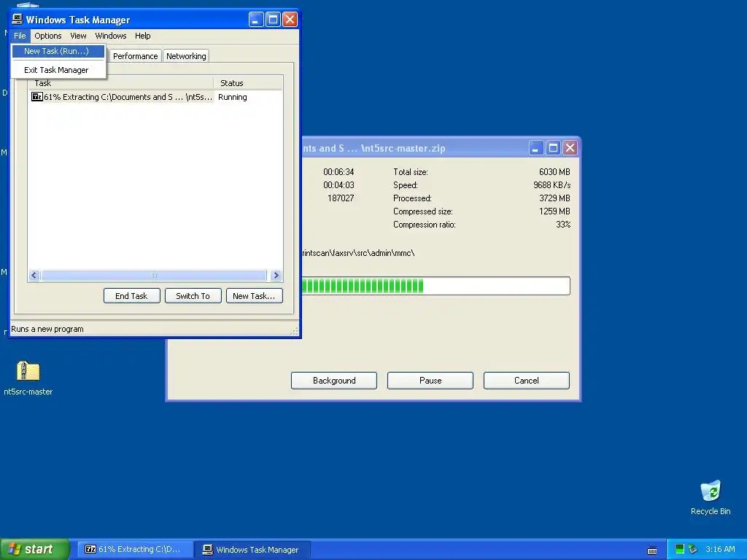The height and width of the screenshot is (560, 747).
Task: Click Windows Task Manager taskbar button
Action: (x=252, y=550)
